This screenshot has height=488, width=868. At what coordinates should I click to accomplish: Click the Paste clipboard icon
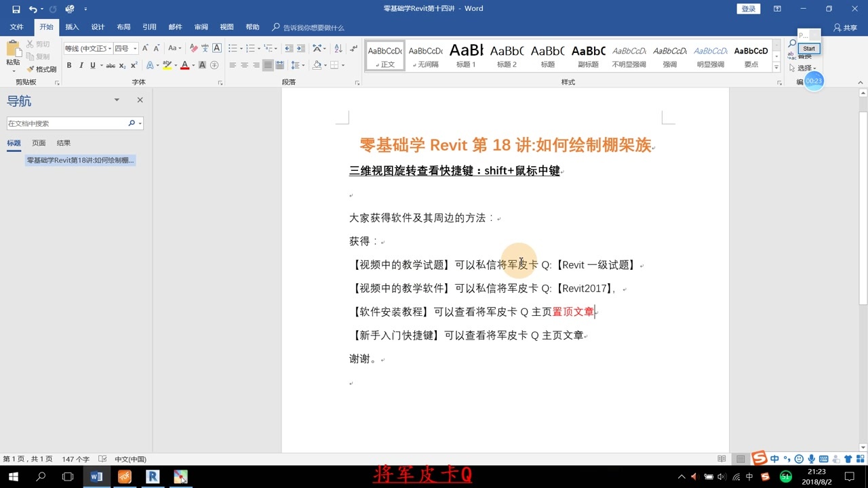point(13,49)
